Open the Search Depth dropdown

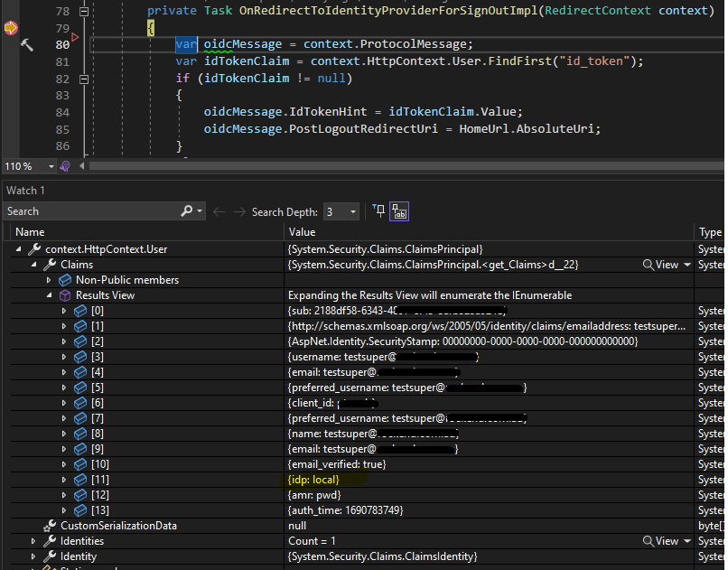tap(352, 211)
